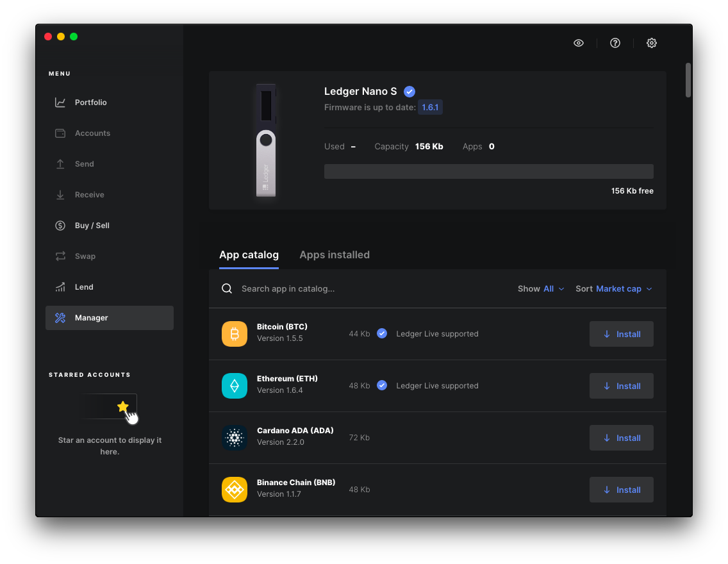Screen dimensions: 728x564
Task: Click the verified badge beside Ledger Nano S
Action: pyautogui.click(x=409, y=92)
